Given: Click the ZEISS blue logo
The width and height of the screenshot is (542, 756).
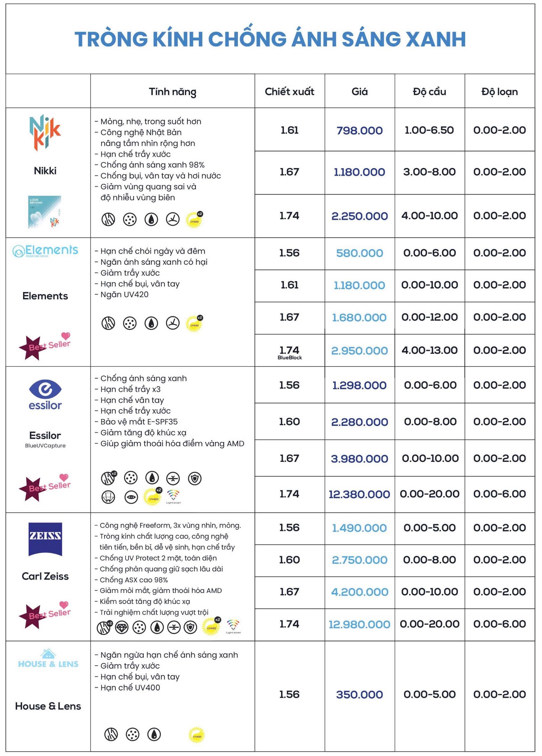Looking at the screenshot, I should (45, 539).
